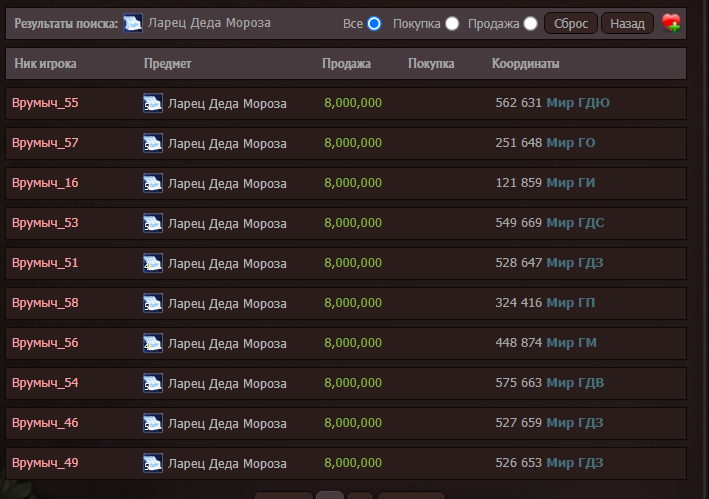709x499 pixels.
Task: Click the item icon in the Врумыч_51 row
Action: 153,263
